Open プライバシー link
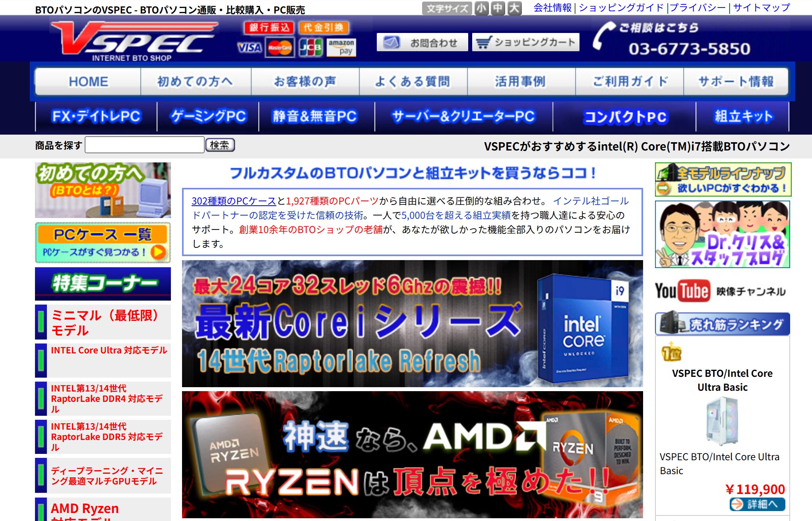 (x=698, y=8)
